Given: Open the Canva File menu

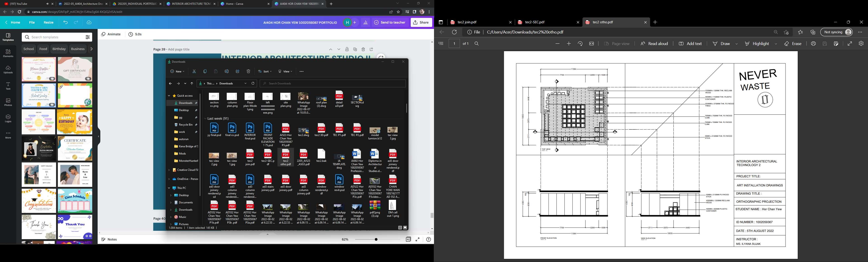Looking at the screenshot, I should [32, 23].
